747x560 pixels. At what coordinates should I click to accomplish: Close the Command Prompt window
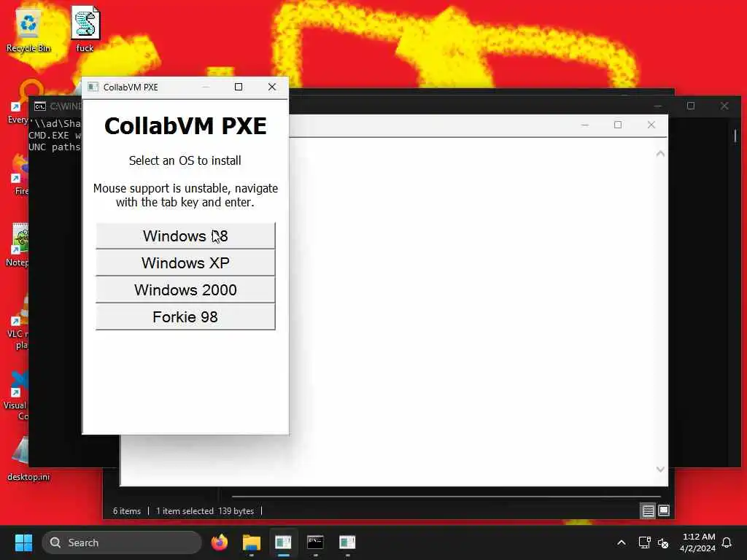pyautogui.click(x=724, y=106)
